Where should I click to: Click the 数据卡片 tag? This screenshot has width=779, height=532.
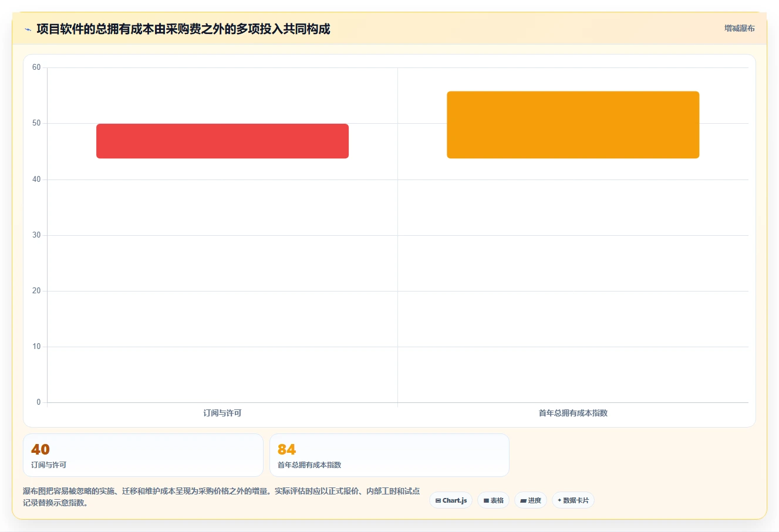coord(573,500)
